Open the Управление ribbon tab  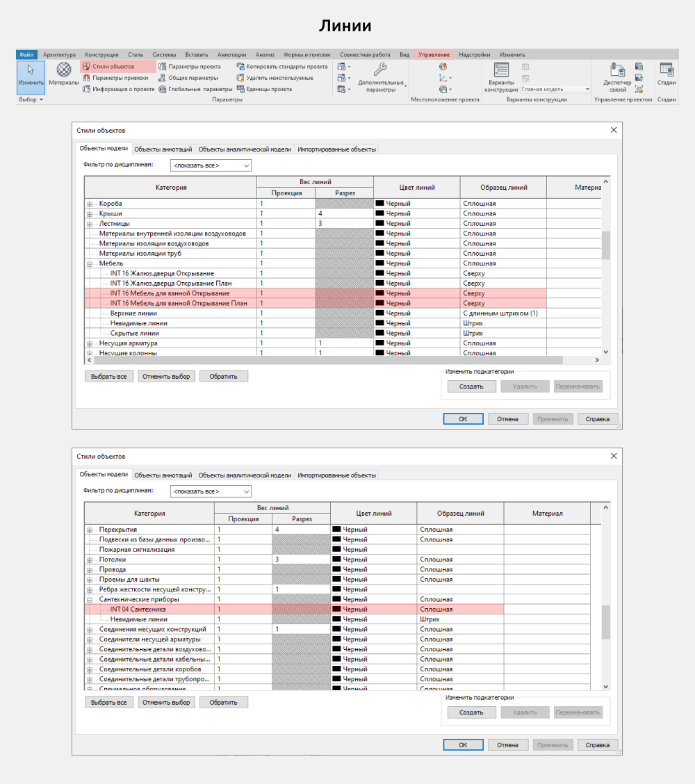coord(434,54)
